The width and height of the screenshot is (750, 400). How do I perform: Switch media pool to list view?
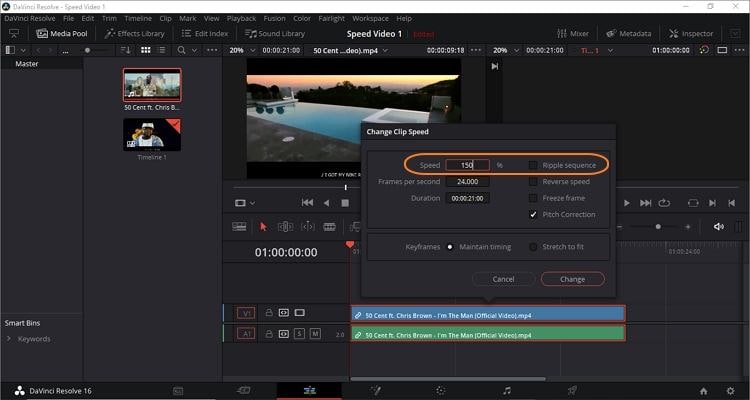coord(162,50)
